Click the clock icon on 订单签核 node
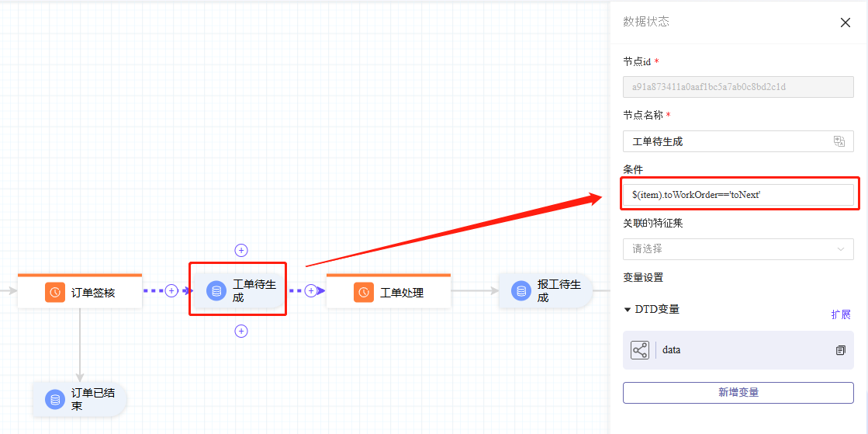 55,293
